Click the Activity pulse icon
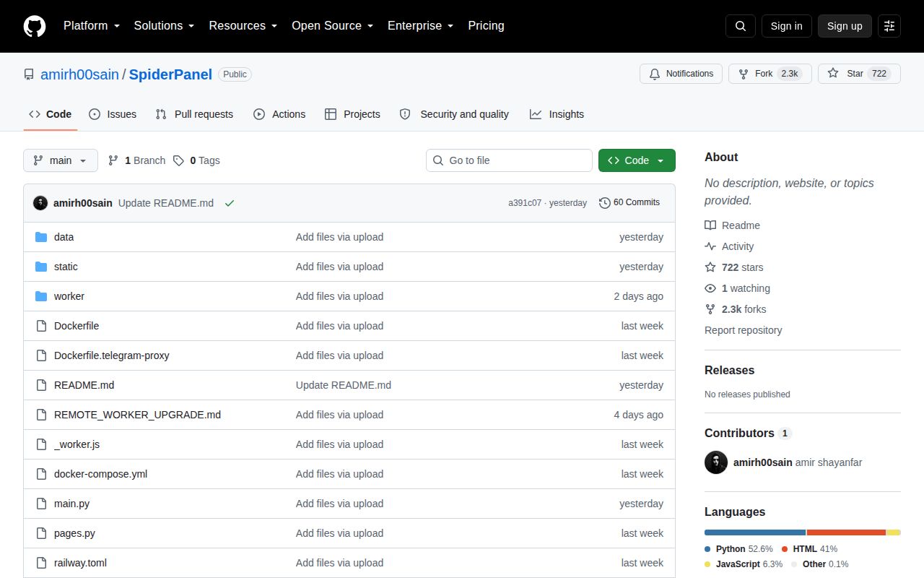The width and height of the screenshot is (924, 578). (710, 246)
